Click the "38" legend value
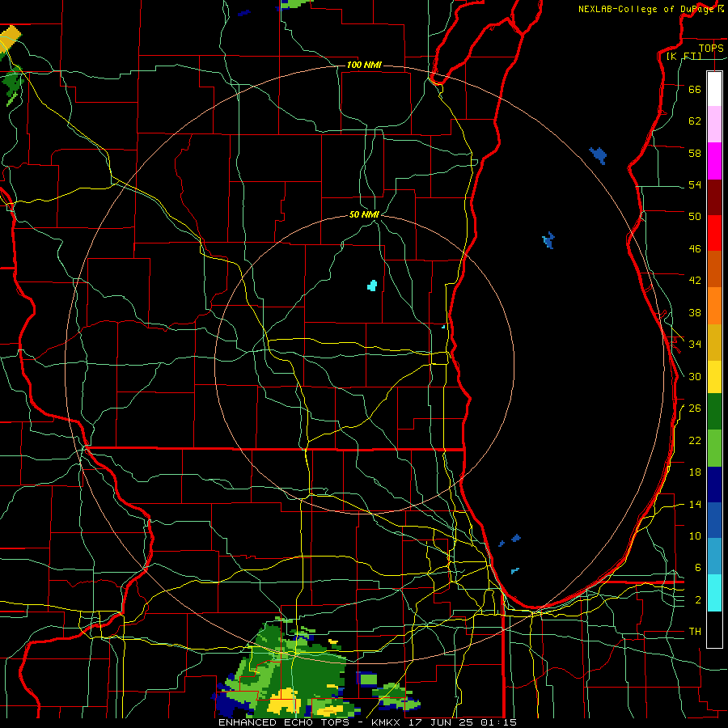This screenshot has width=728, height=728. click(x=695, y=312)
